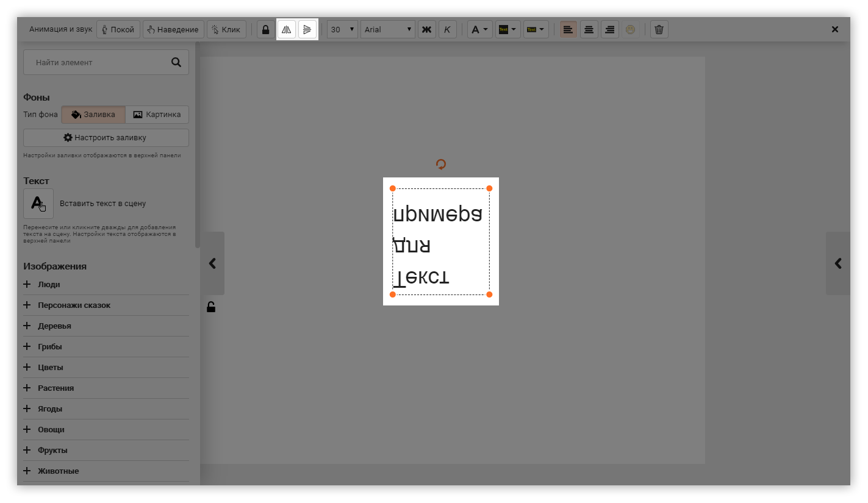Click the lock icon in the toolbar

point(265,29)
